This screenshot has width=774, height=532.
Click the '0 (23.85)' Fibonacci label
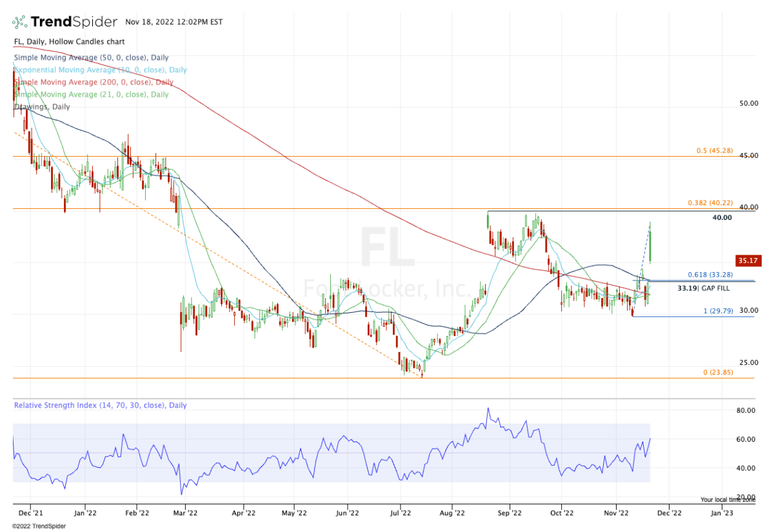pos(717,373)
